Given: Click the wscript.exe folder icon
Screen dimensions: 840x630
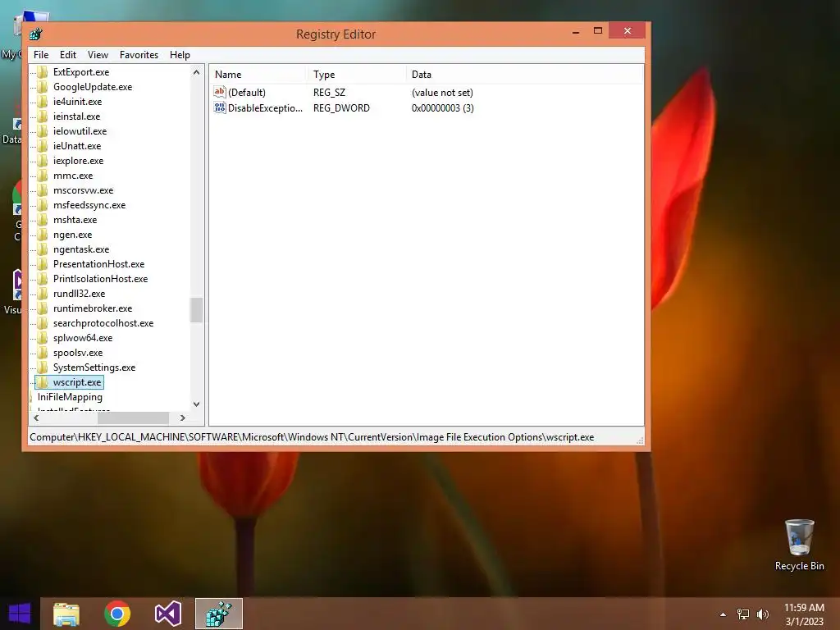Looking at the screenshot, I should tap(43, 382).
